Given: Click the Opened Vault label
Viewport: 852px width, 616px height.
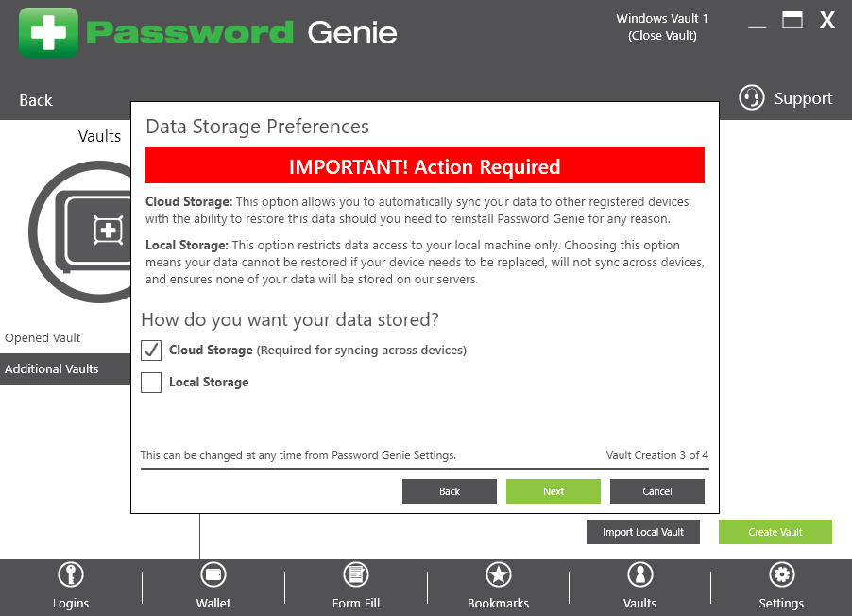Looking at the screenshot, I should click(x=43, y=337).
